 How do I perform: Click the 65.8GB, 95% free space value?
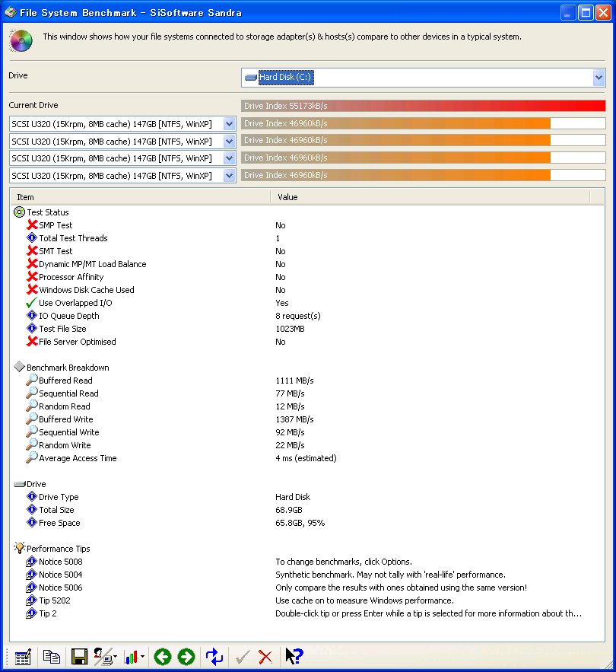300,523
